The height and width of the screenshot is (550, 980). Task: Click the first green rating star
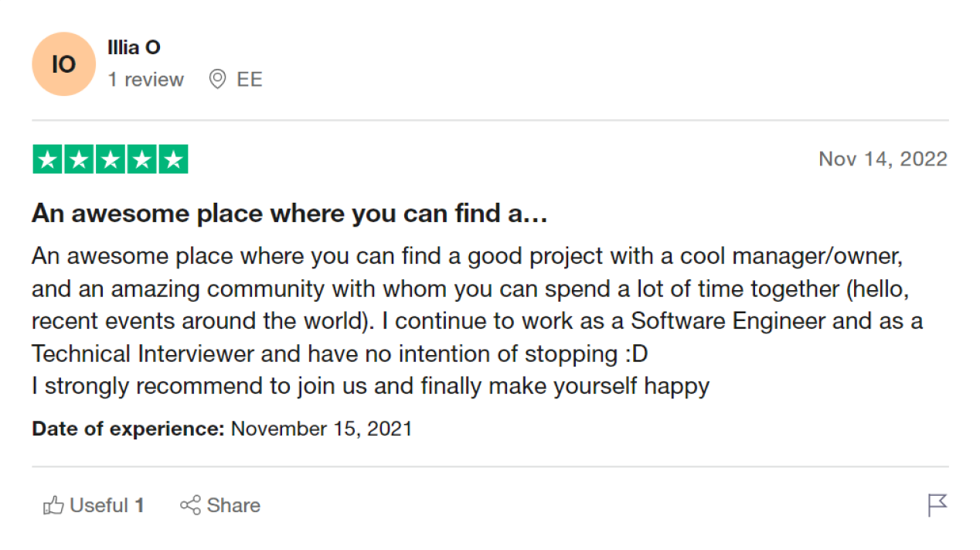pyautogui.click(x=48, y=159)
